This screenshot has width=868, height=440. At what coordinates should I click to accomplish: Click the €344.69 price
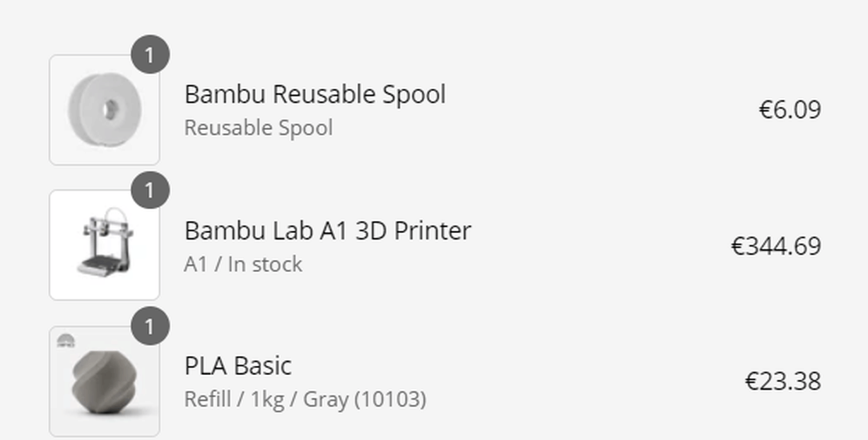click(x=776, y=246)
